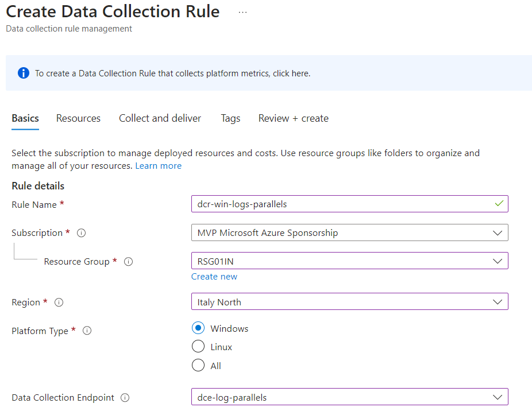
Task: Go to the Review + create tab
Action: tap(294, 118)
